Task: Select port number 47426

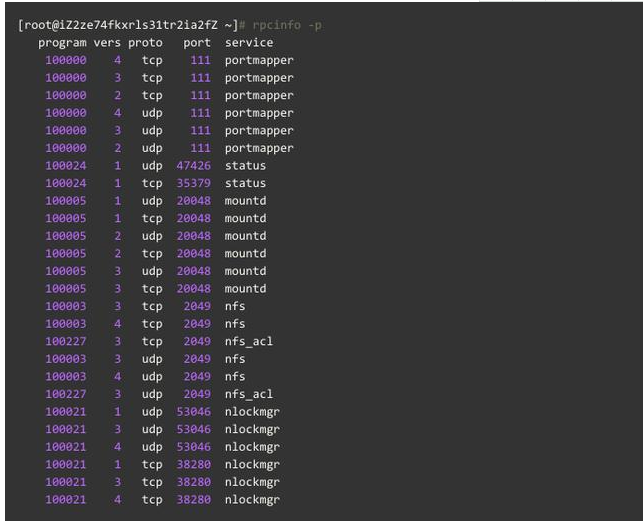Action: click(x=193, y=166)
